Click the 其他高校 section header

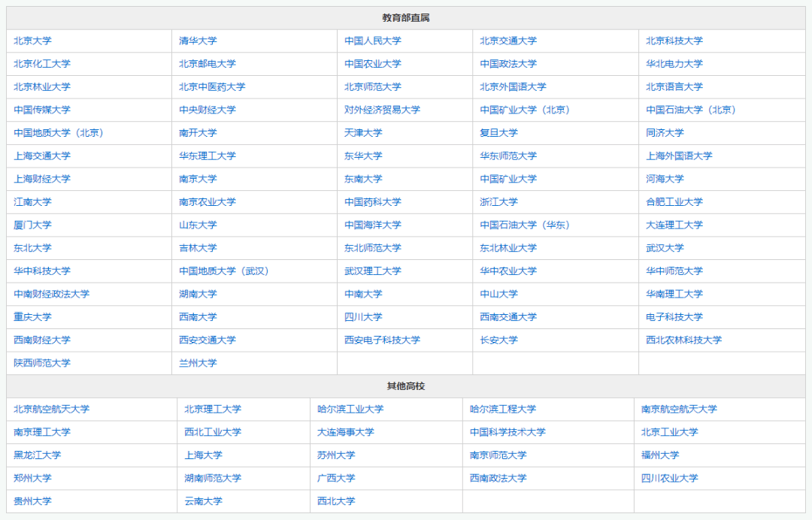[x=406, y=385]
